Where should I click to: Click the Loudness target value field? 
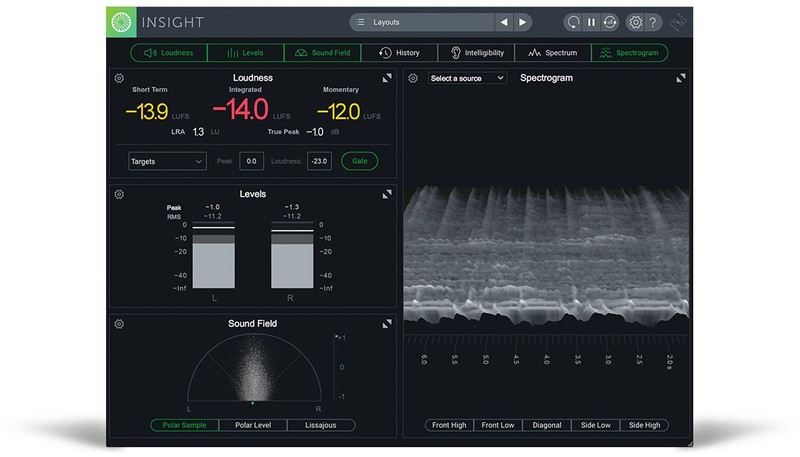pos(319,161)
